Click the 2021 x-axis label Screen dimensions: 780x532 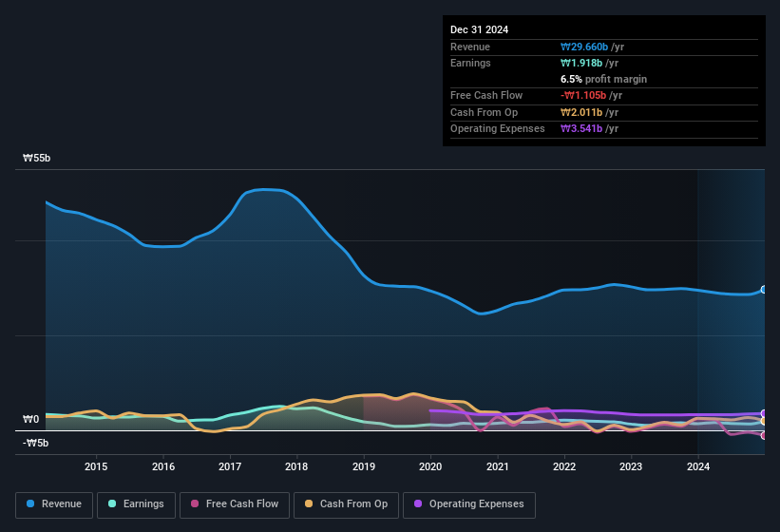click(498, 466)
